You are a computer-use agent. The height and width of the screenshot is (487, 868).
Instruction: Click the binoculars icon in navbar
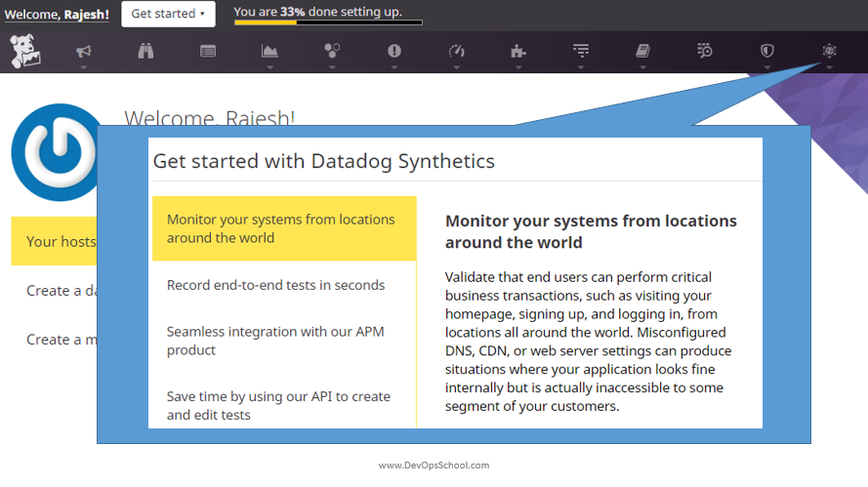145,52
